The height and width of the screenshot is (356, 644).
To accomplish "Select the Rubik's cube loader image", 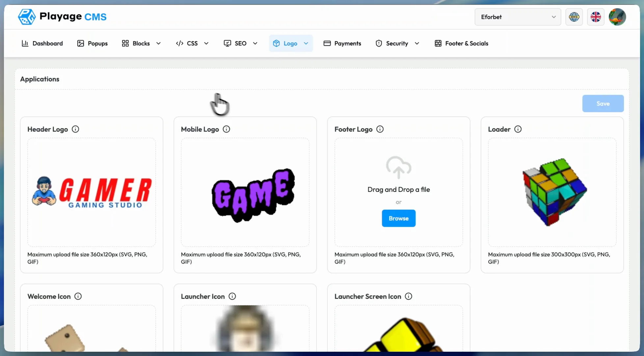I will 555,192.
